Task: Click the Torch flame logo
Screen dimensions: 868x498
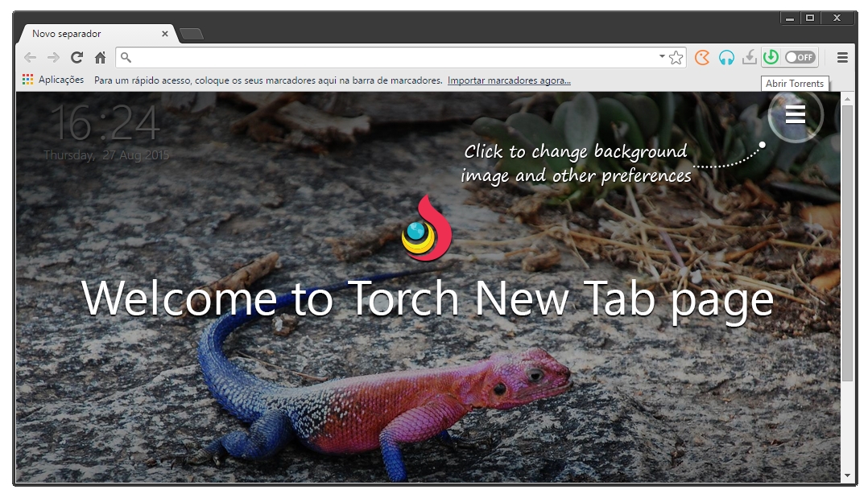Action: [427, 228]
